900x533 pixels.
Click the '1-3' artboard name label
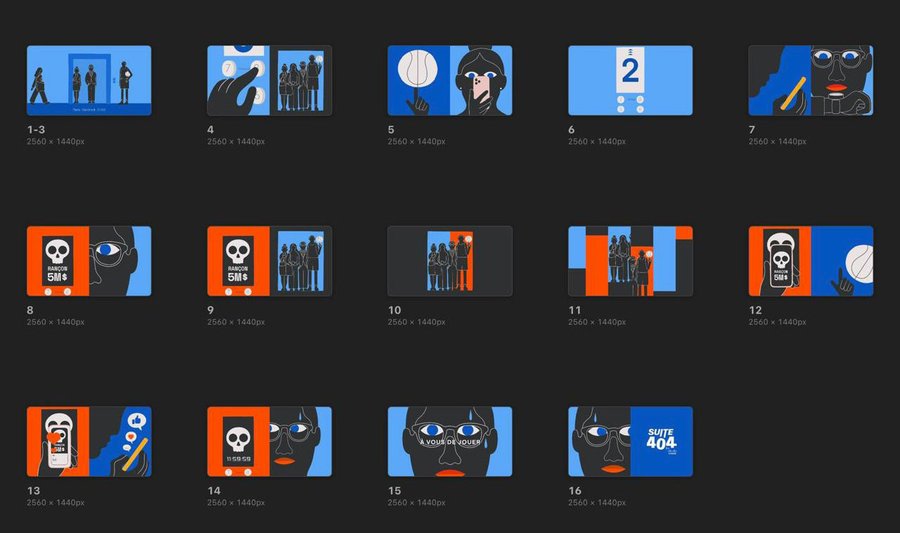[36, 130]
